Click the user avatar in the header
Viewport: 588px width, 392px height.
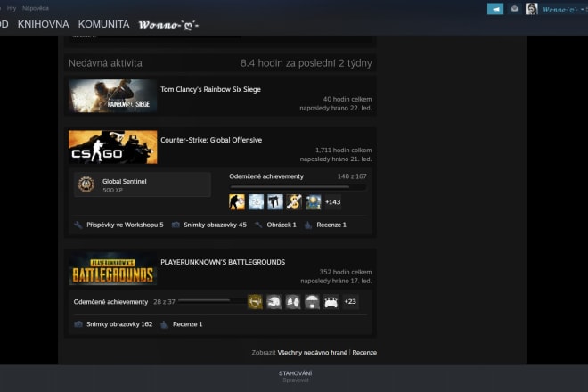click(x=531, y=9)
